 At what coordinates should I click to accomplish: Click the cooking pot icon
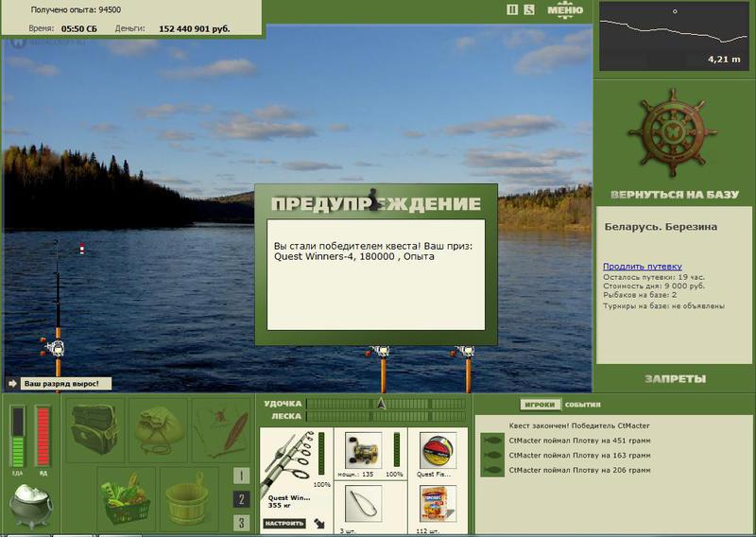[x=30, y=506]
